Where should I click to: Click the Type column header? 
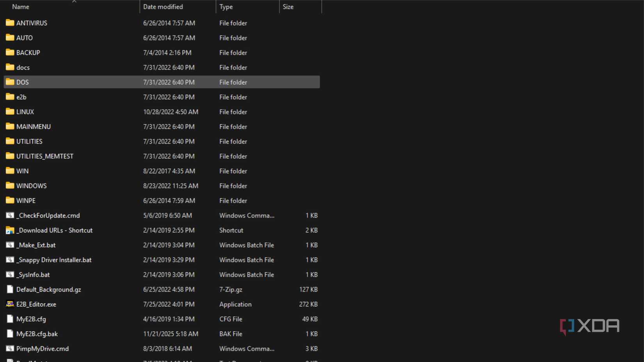pyautogui.click(x=226, y=7)
